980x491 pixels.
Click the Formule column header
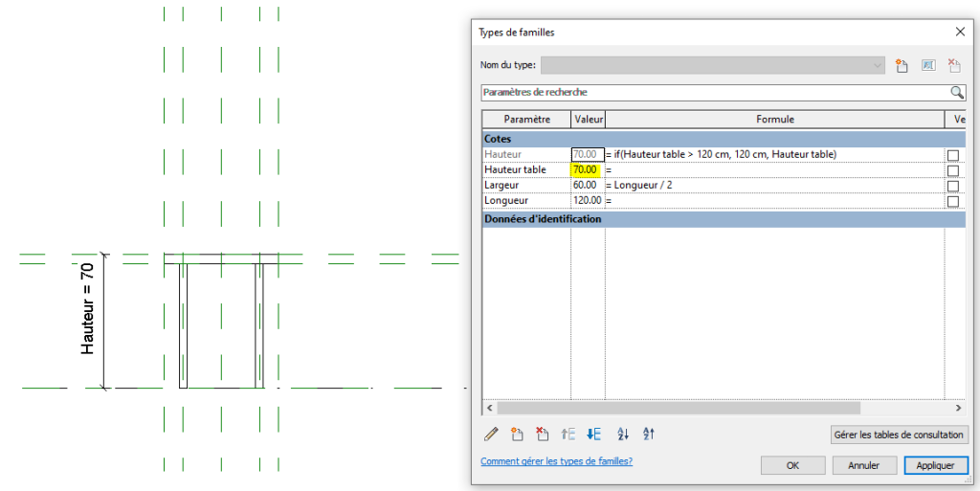[x=774, y=120]
